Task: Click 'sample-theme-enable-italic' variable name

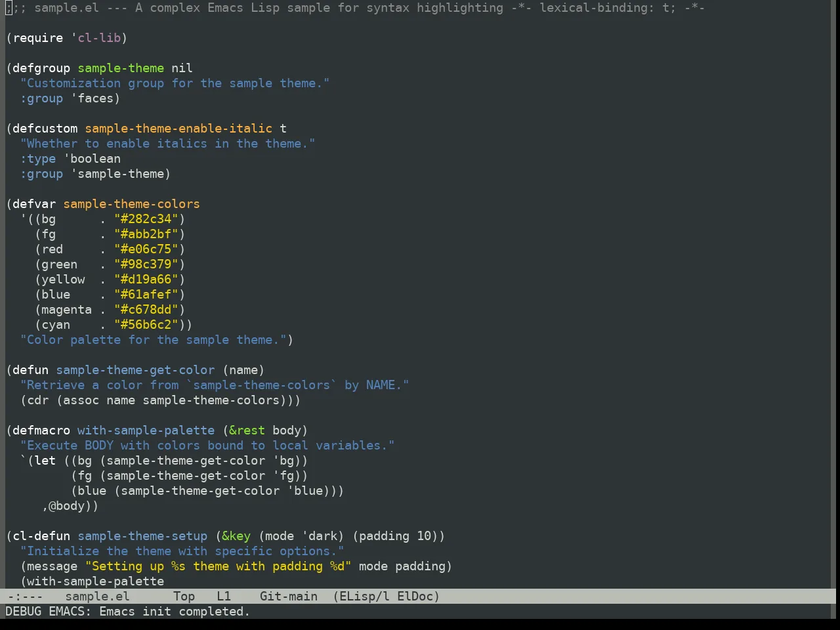Action: point(178,129)
